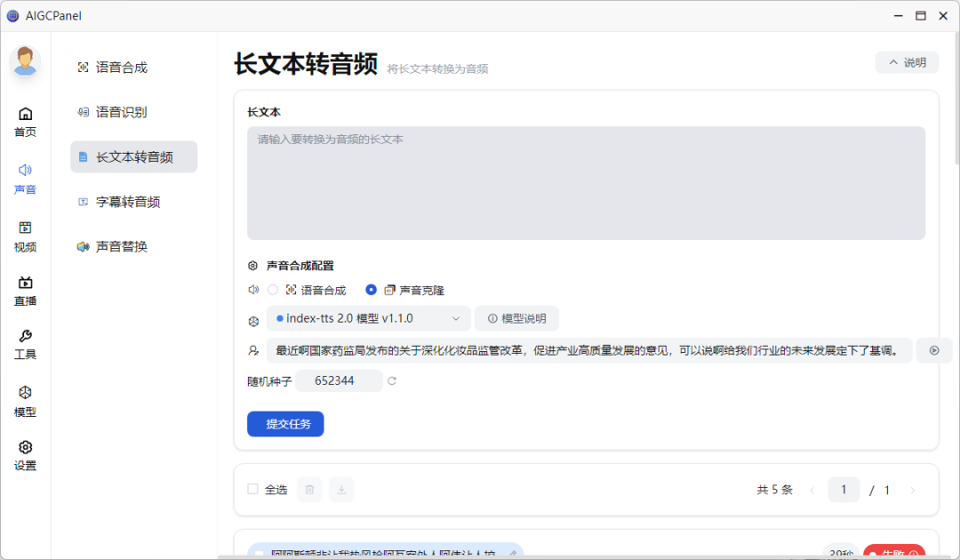Open the 直播 live broadcast section icon
Screen dimensions: 960x560
(x=25, y=283)
